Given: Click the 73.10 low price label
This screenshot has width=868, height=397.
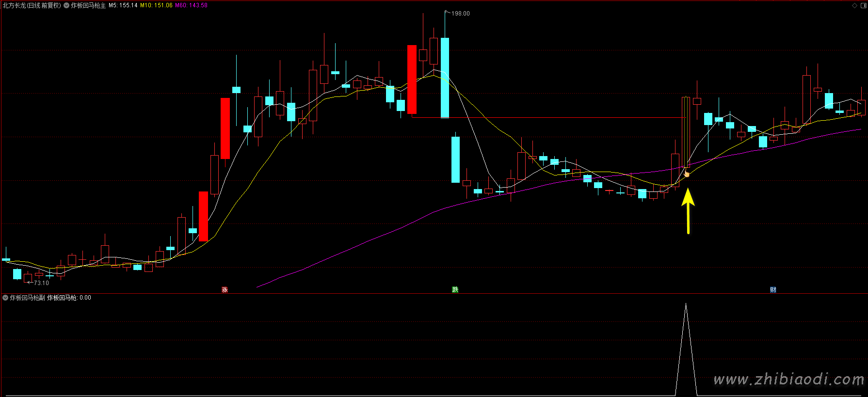Looking at the screenshot, I should point(41,283).
